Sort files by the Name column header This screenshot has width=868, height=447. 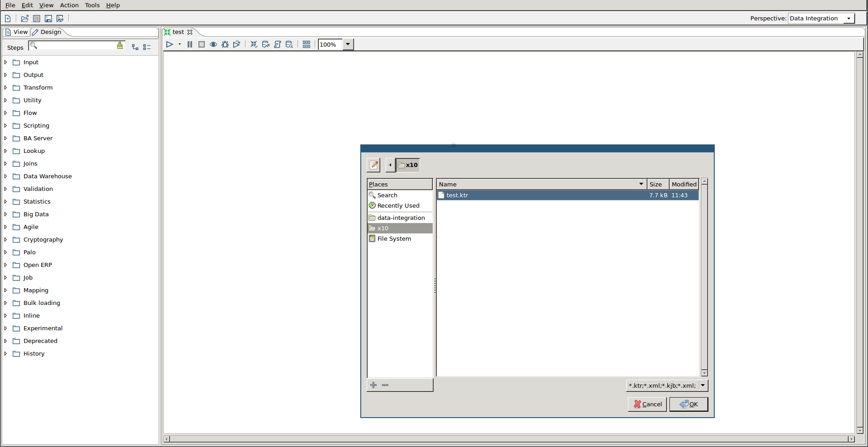click(x=542, y=184)
